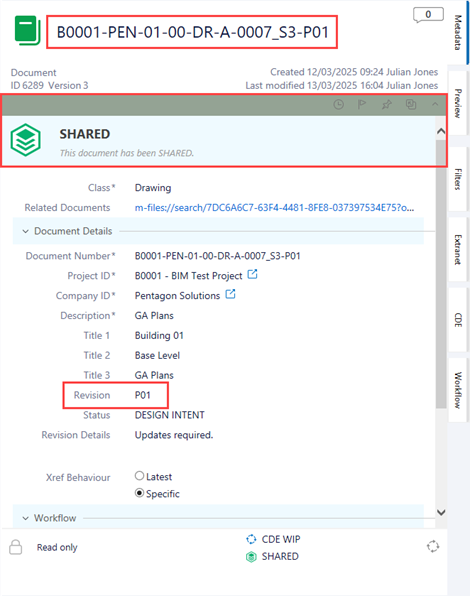Select the Latest Xref Behaviour radio button
Screen dimensions: 470x596
coord(139,476)
